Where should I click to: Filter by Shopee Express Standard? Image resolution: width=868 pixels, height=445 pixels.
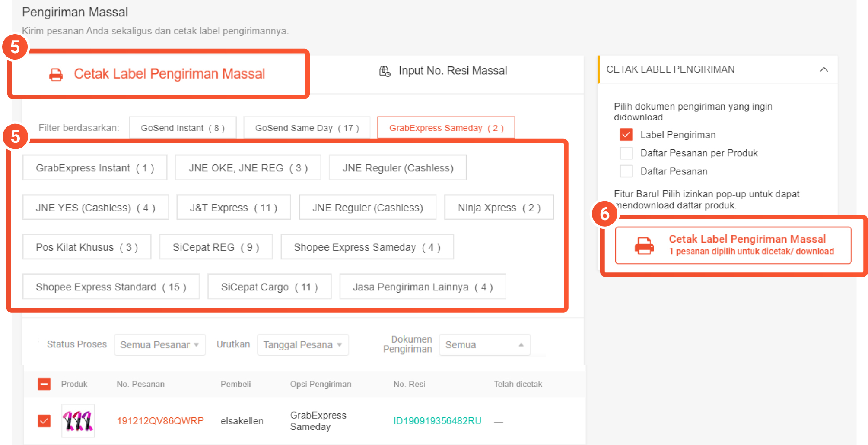pyautogui.click(x=111, y=287)
